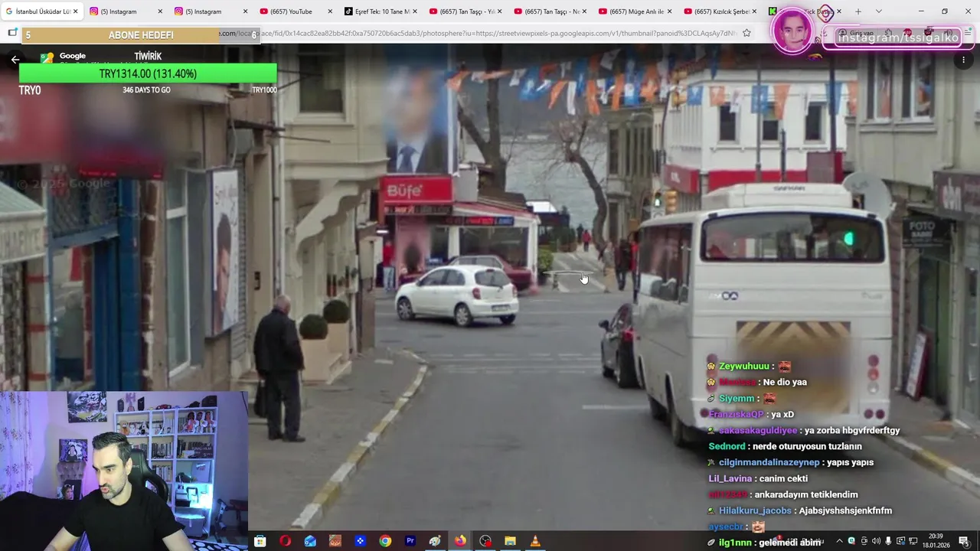Viewport: 980px width, 551px height.
Task: Click the white car in Street View
Action: tap(457, 295)
